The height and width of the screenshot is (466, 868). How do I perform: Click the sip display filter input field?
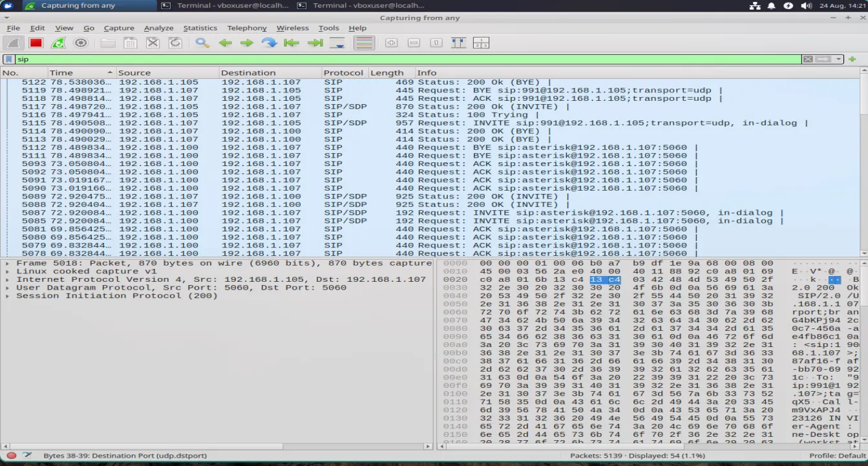click(x=408, y=59)
